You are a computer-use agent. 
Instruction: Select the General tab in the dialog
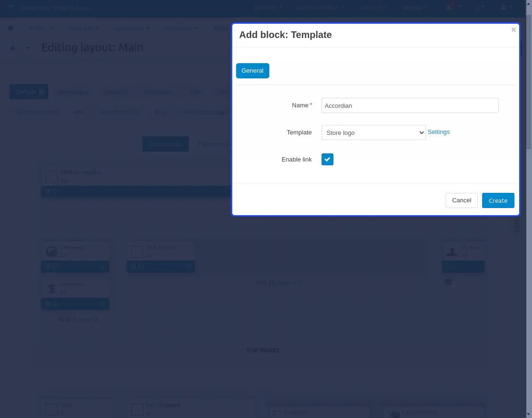click(x=252, y=71)
